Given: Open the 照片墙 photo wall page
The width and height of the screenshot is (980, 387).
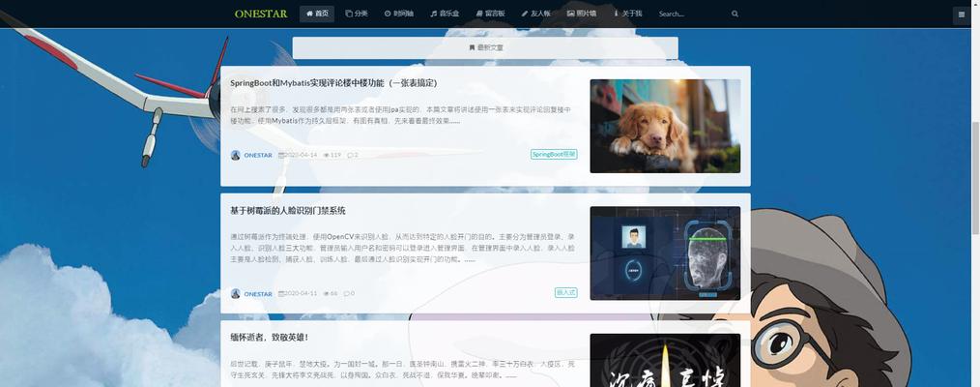Looking at the screenshot, I should click(x=581, y=14).
